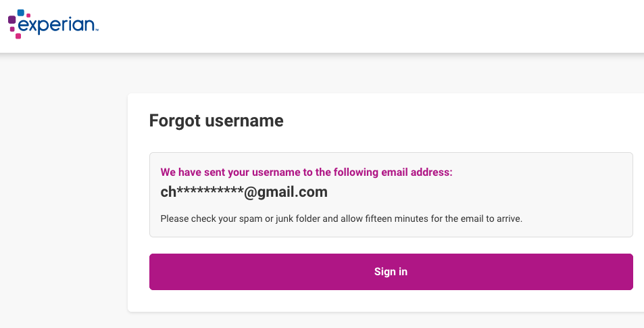
Task: Click the blue square in Experian logo
Action: 22,13
